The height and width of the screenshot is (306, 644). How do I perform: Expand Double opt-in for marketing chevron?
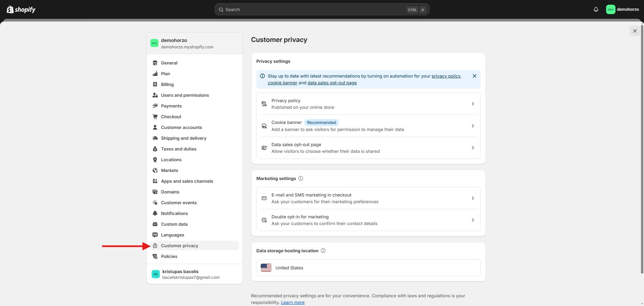[x=473, y=220]
